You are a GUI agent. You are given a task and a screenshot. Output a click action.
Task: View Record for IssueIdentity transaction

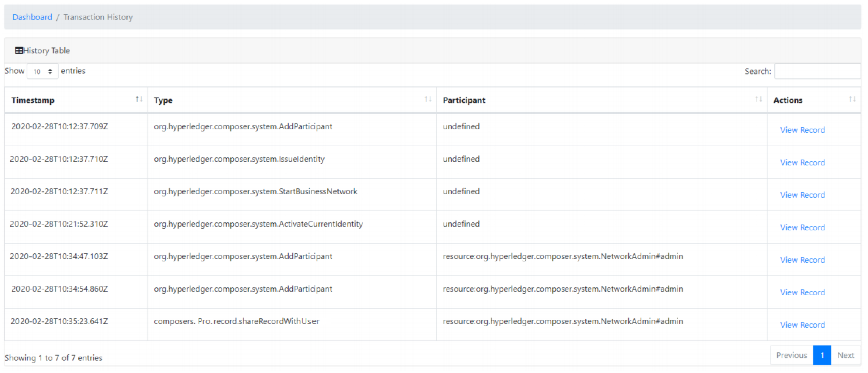tap(802, 162)
